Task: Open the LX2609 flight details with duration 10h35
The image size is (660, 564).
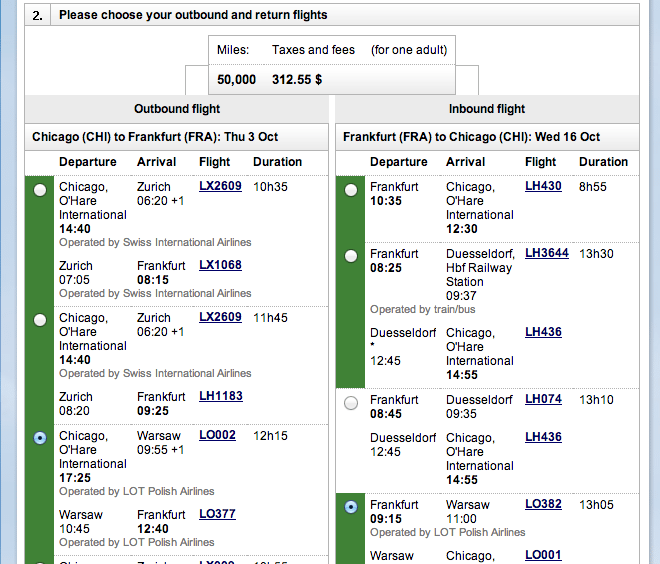Action: tap(220, 186)
